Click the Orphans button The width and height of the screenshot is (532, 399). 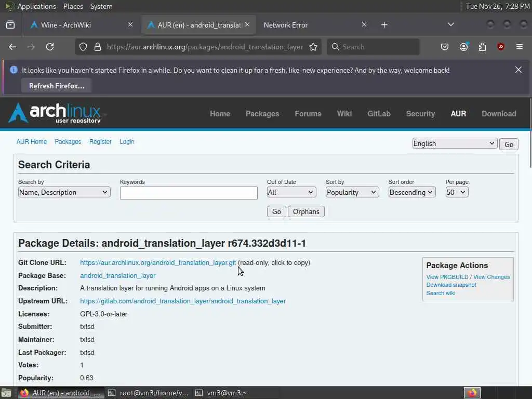coord(306,211)
